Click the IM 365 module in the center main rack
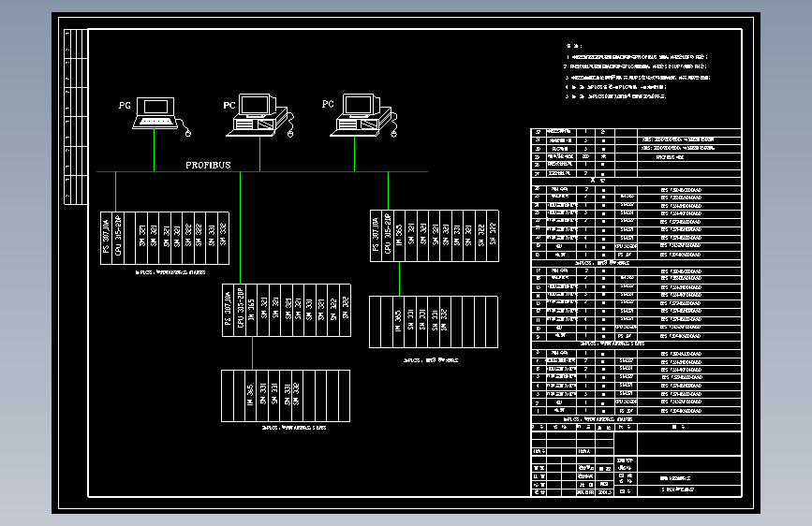 252,310
